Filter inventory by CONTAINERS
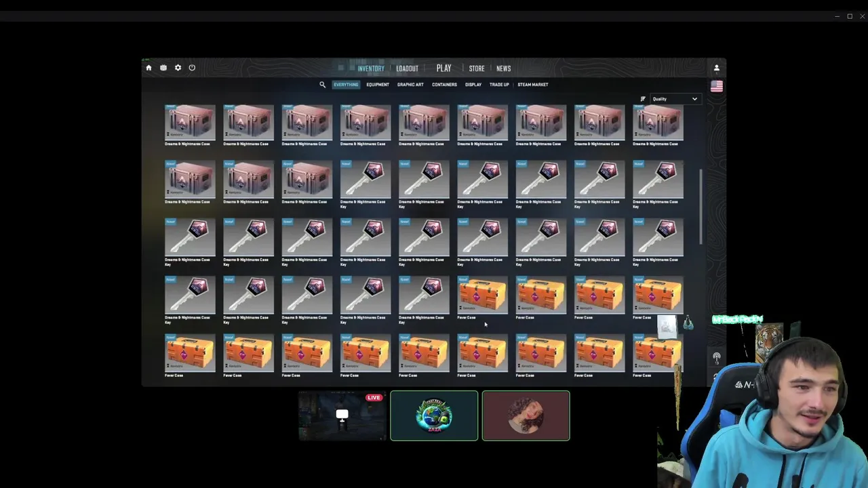Image resolution: width=868 pixels, height=488 pixels. pyautogui.click(x=444, y=85)
